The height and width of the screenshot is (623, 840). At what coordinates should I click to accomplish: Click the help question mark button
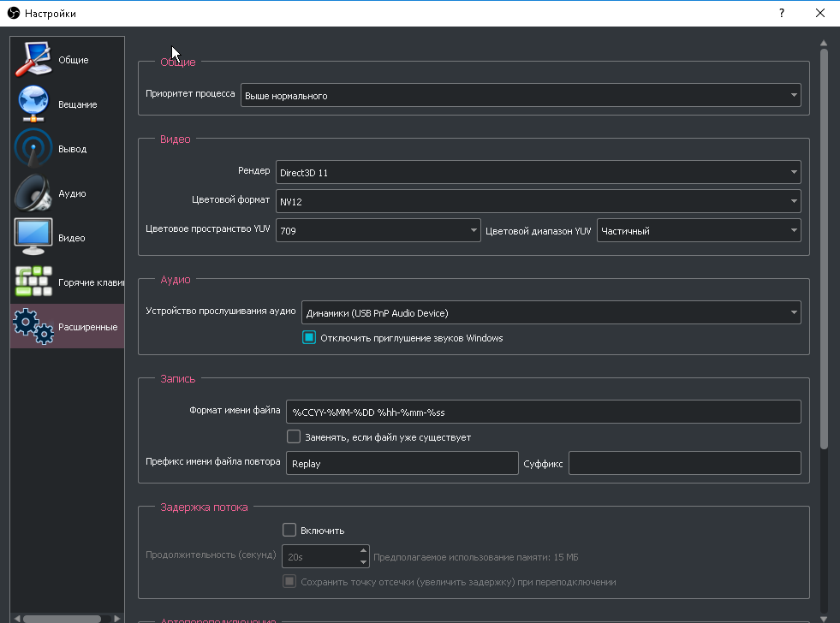point(782,13)
